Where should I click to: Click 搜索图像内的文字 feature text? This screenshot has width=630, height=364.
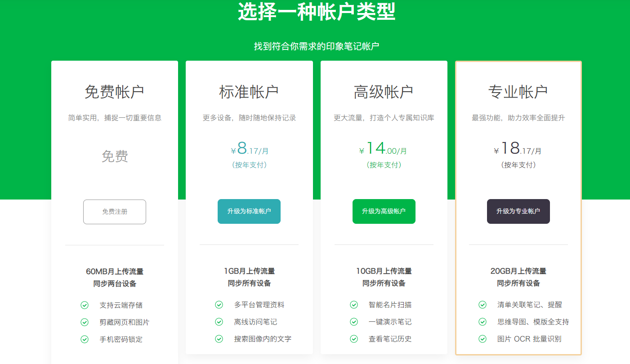263,339
